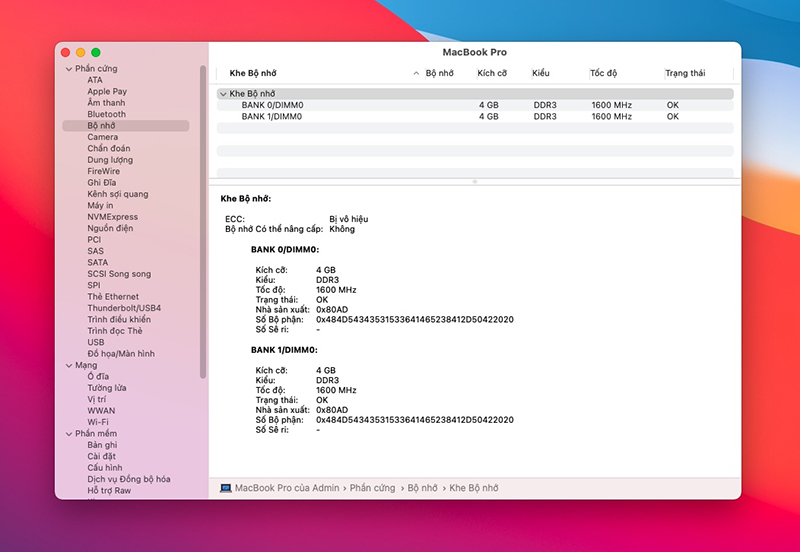Click Khe Bộ nhớ in path bar
The width and height of the screenshot is (800, 552).
pyautogui.click(x=473, y=488)
